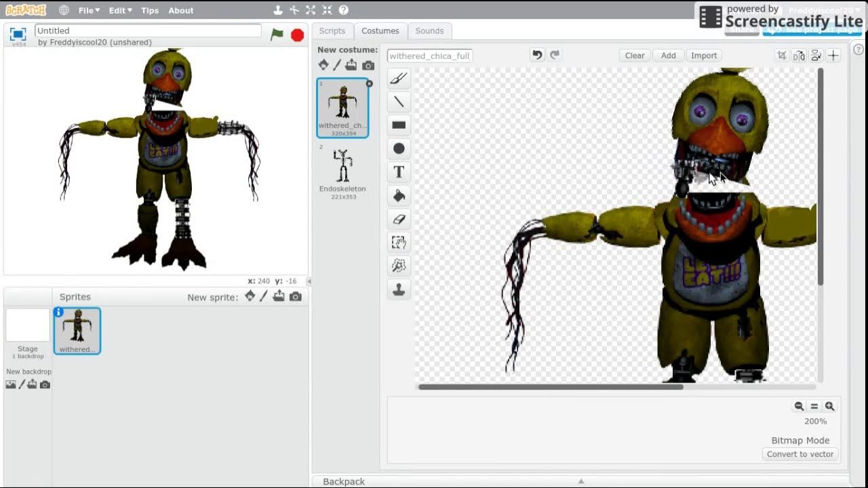Choose backdrop from library
The image size is (868, 488).
click(x=11, y=384)
